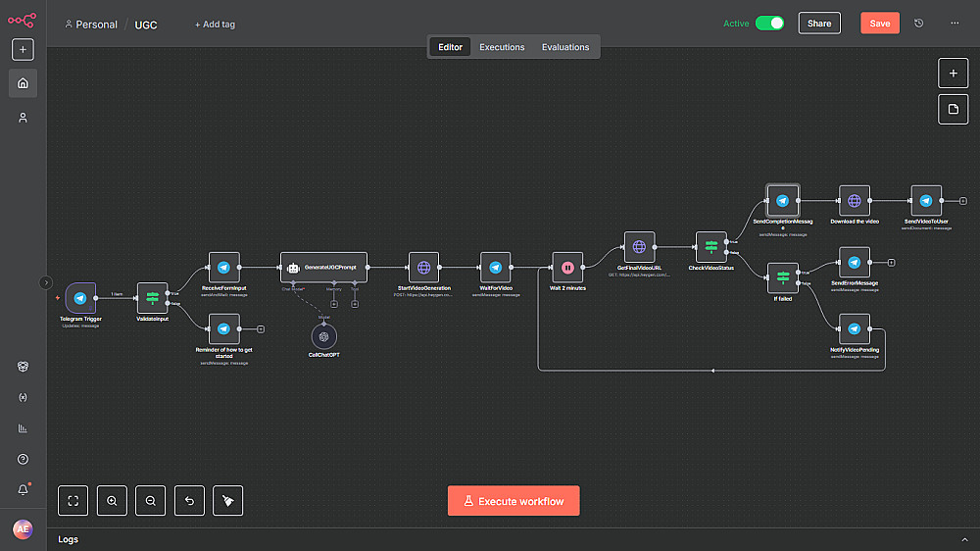Open the notifications bell icon
The width and height of the screenshot is (980, 551).
[24, 489]
